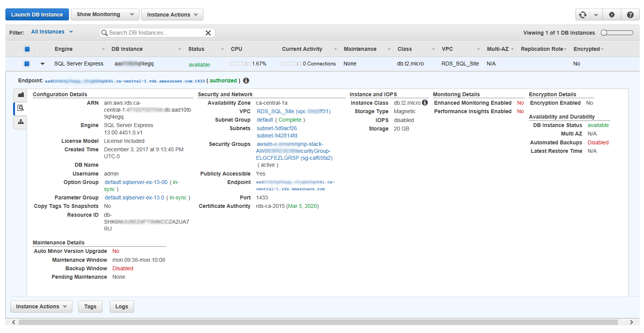
Task: Click the Tags button
Action: (91, 306)
